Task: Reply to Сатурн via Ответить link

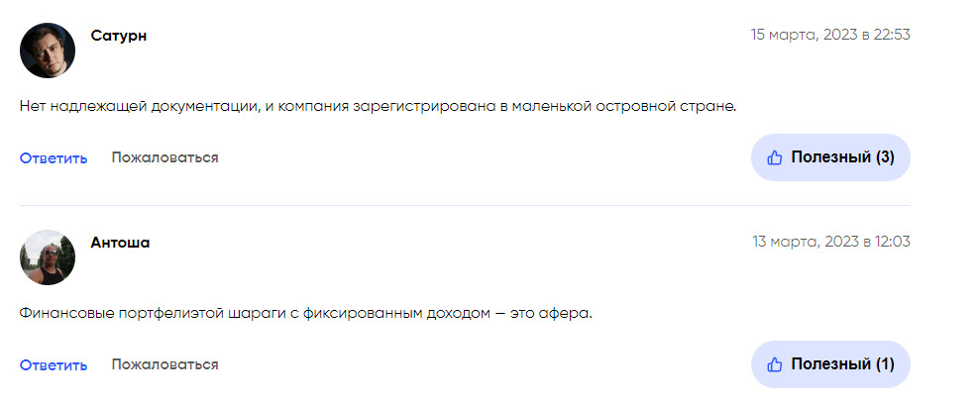Action: coord(54,158)
